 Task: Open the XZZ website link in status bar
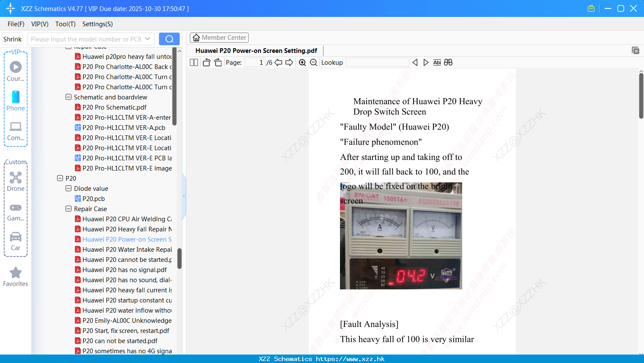point(350,359)
